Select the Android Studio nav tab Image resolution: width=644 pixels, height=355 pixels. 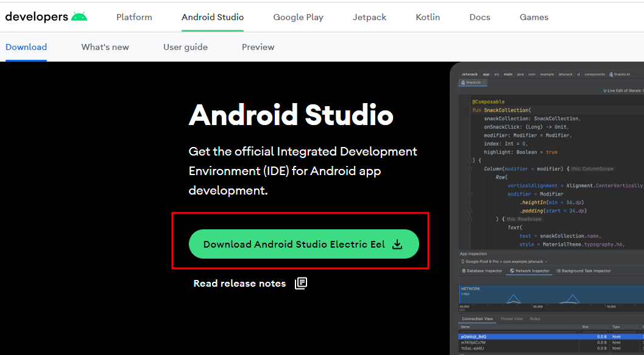coord(213,17)
